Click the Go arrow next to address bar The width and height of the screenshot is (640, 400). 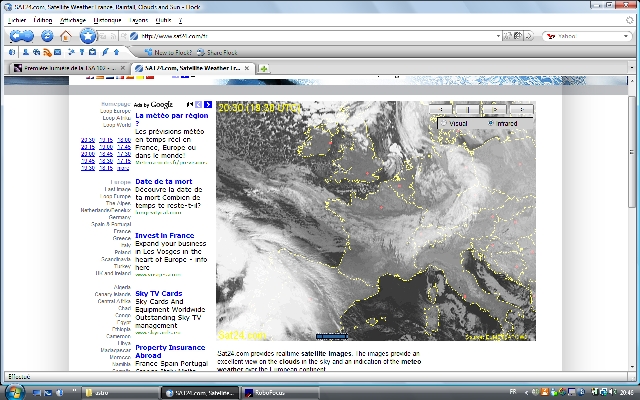coord(529,36)
